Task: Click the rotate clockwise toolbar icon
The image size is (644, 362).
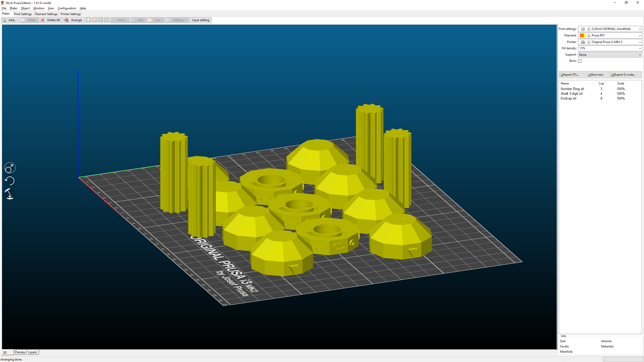Action: 107,20
